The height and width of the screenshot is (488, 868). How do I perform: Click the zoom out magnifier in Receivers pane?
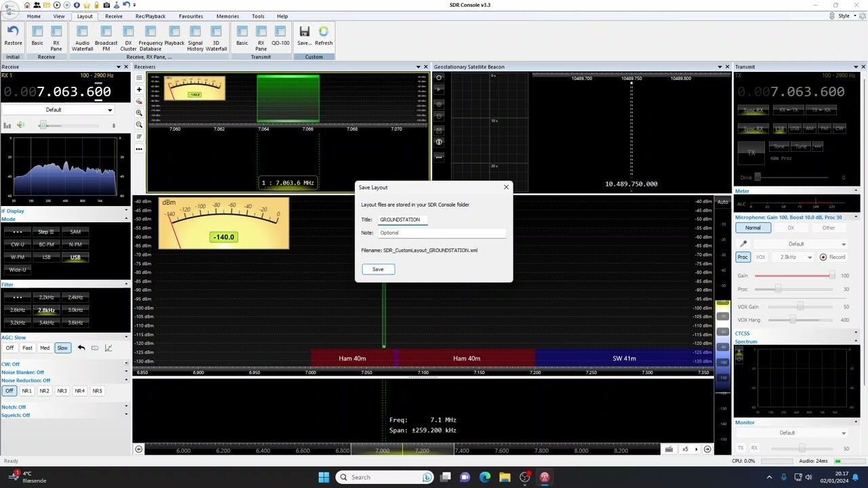coord(139,125)
